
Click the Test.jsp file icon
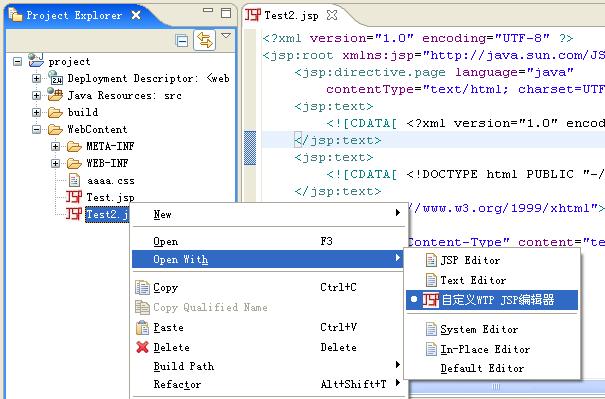tap(74, 197)
